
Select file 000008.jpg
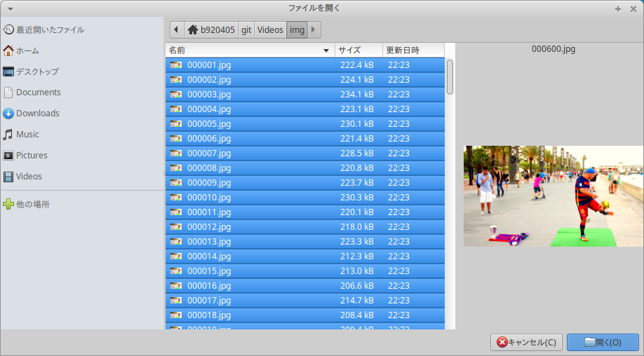(x=305, y=167)
